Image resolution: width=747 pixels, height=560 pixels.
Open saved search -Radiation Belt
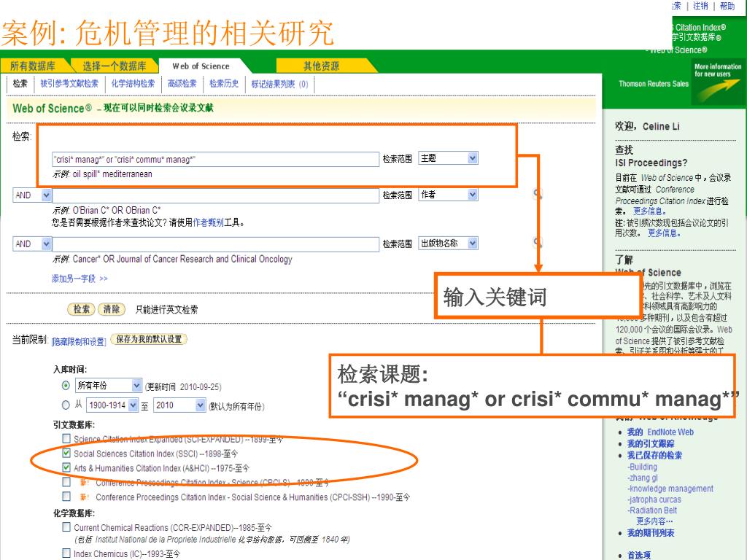(x=652, y=510)
